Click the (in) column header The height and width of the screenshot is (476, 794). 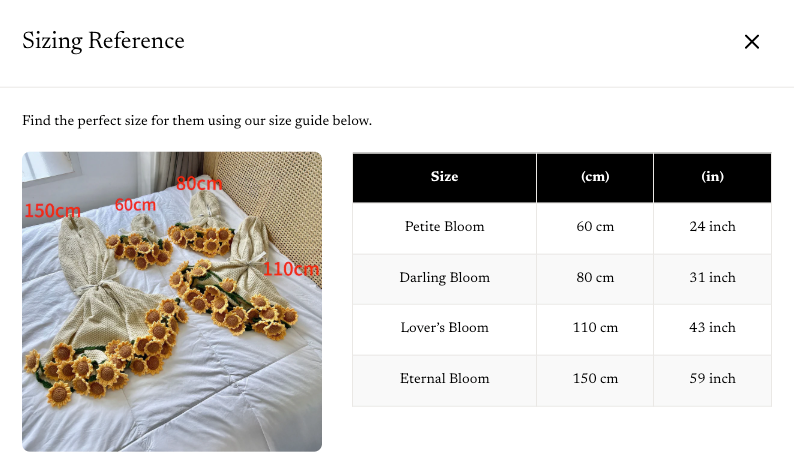click(712, 177)
